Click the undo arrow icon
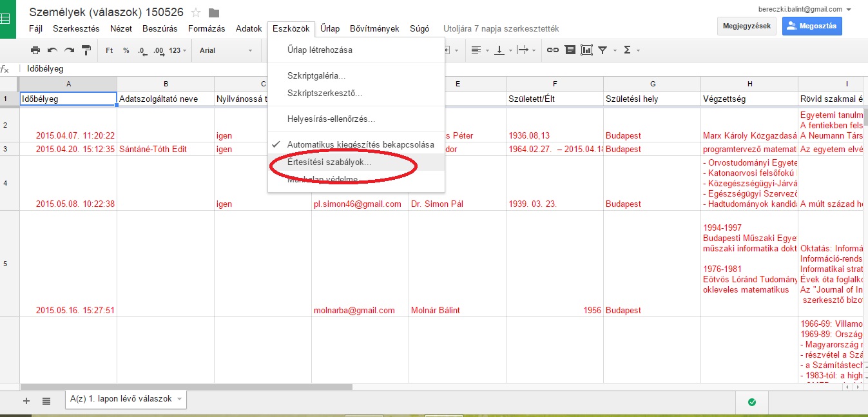 point(52,50)
